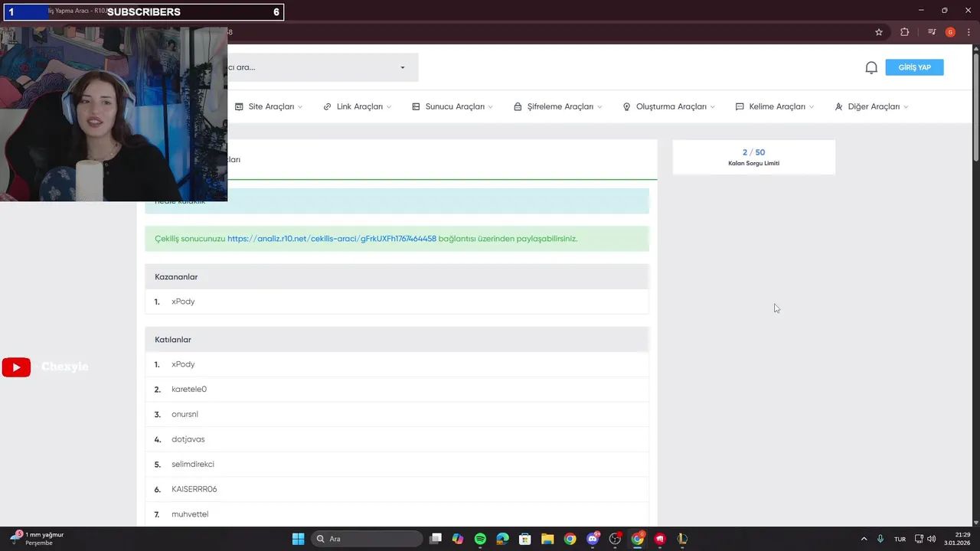Click the page vertical scrollbar thumb
This screenshot has height=551, width=980.
tap(975, 107)
